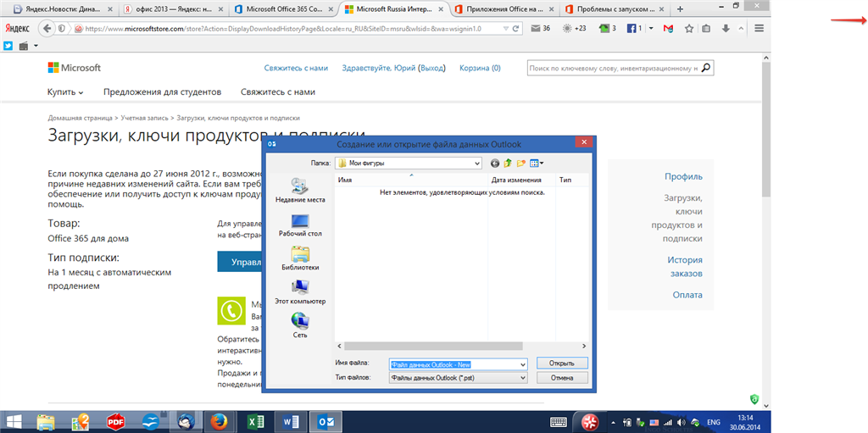This screenshot has height=433, width=868.
Task: Switch to Приложения Office tab
Action: pyautogui.click(x=504, y=8)
